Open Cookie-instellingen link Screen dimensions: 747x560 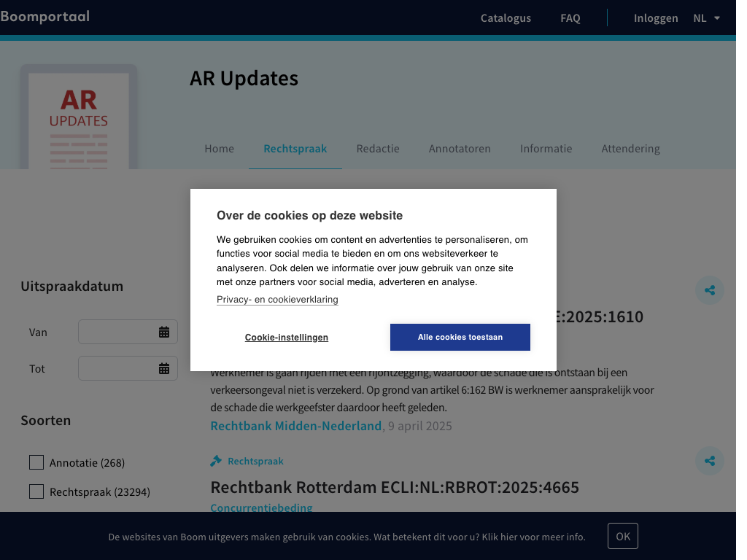287,338
